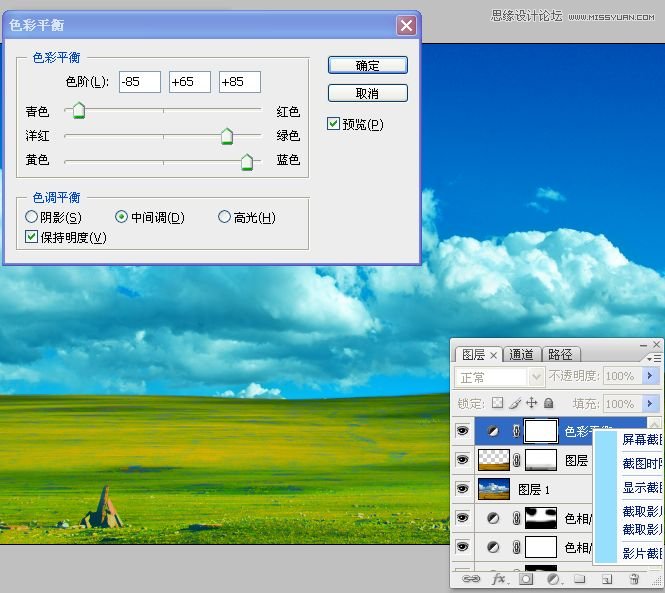Click adjustment icon of 色相 layer with black mask
This screenshot has height=593, width=665.
[493, 518]
